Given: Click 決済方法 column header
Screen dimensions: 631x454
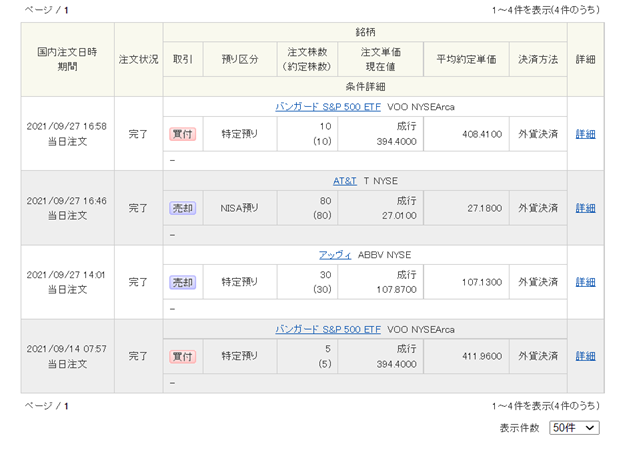Looking at the screenshot, I should click(x=538, y=60).
